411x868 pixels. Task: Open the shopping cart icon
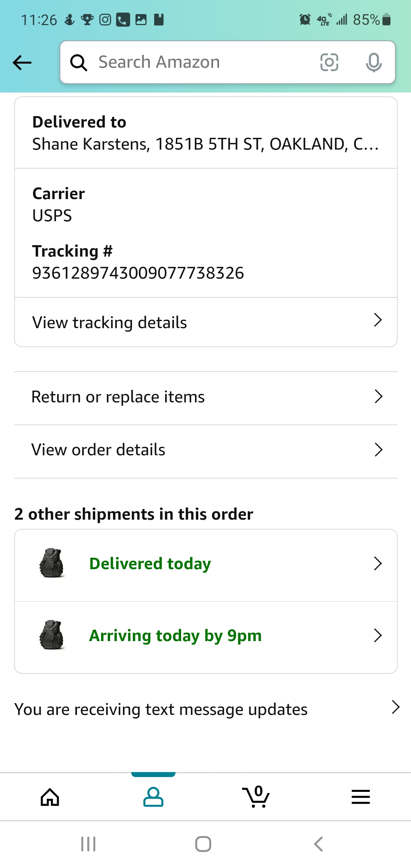(x=256, y=797)
